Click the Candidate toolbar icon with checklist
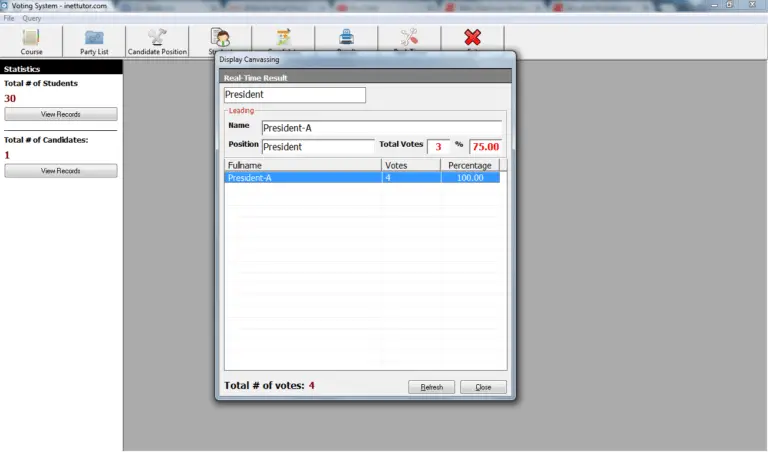768x452 pixels. pos(283,38)
